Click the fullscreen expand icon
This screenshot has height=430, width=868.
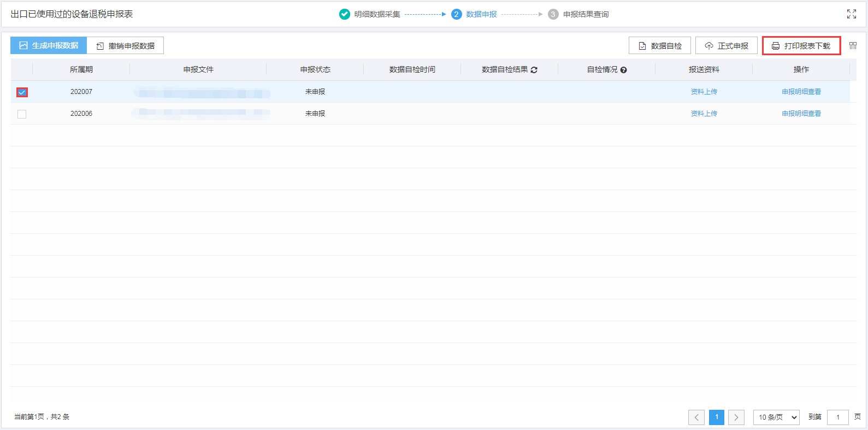tap(851, 14)
